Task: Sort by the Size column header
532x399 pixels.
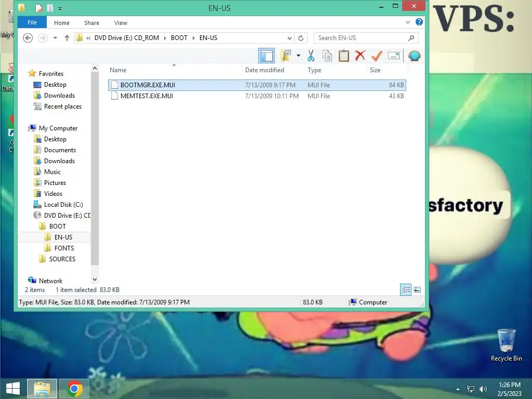Action: 375,70
